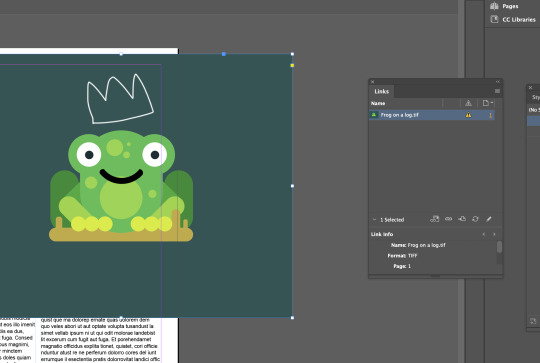The height and width of the screenshot is (363, 540).
Task: Select previous link in Link Info
Action: pos(484,234)
